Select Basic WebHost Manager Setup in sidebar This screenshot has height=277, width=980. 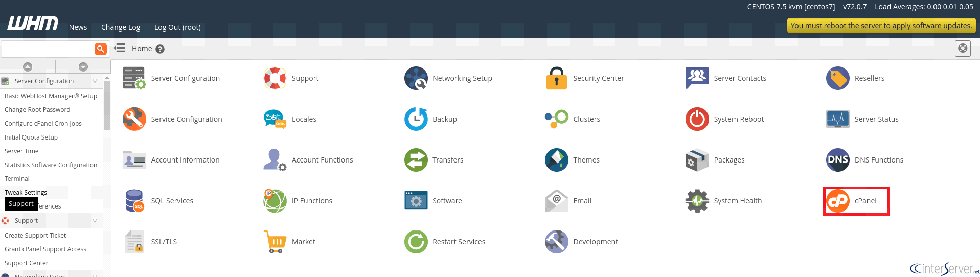[51, 96]
